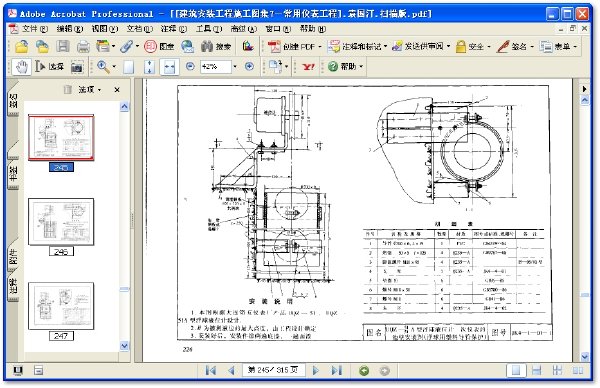
Task: Select page 246 thumbnail
Action: pos(61,222)
